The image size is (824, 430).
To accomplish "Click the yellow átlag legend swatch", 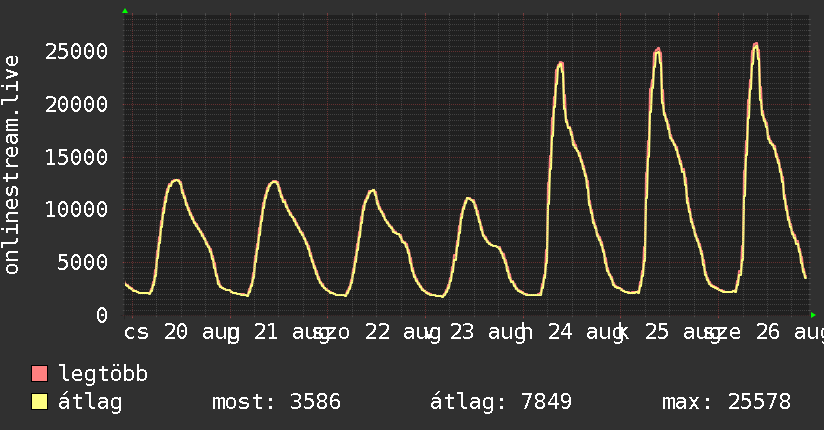I will (x=39, y=401).
